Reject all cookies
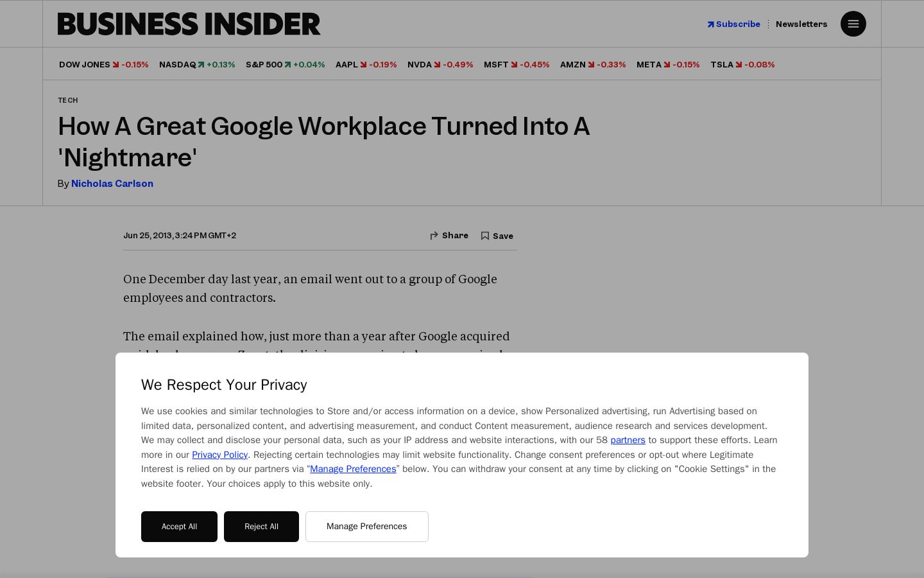The image size is (924, 578). tap(261, 527)
